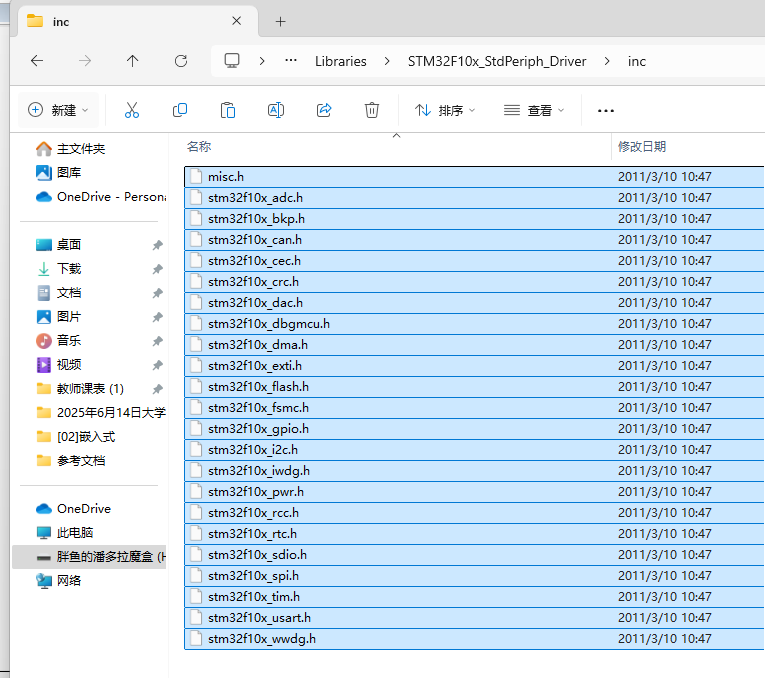Expand chevron after STM32F10x_StdPeriph_Driver in breadcrumb
The height and width of the screenshot is (678, 765).
point(607,61)
